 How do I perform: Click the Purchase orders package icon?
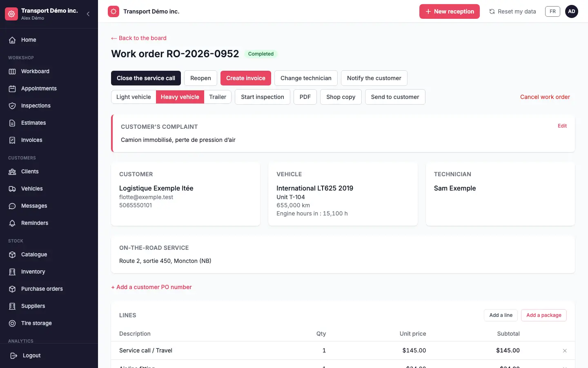point(12,289)
